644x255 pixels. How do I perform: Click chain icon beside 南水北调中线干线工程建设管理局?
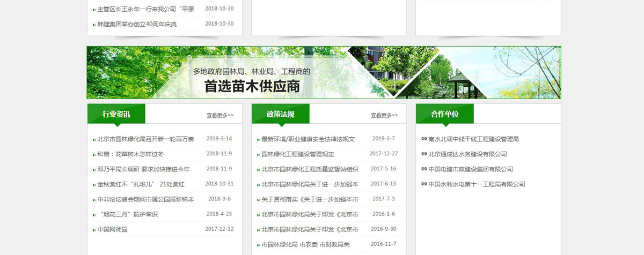coord(424,139)
